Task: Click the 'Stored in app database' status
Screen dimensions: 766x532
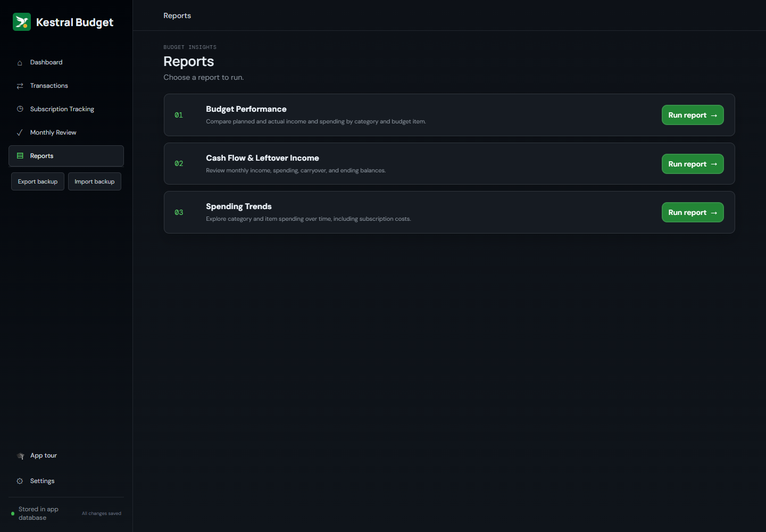Action: [38, 513]
